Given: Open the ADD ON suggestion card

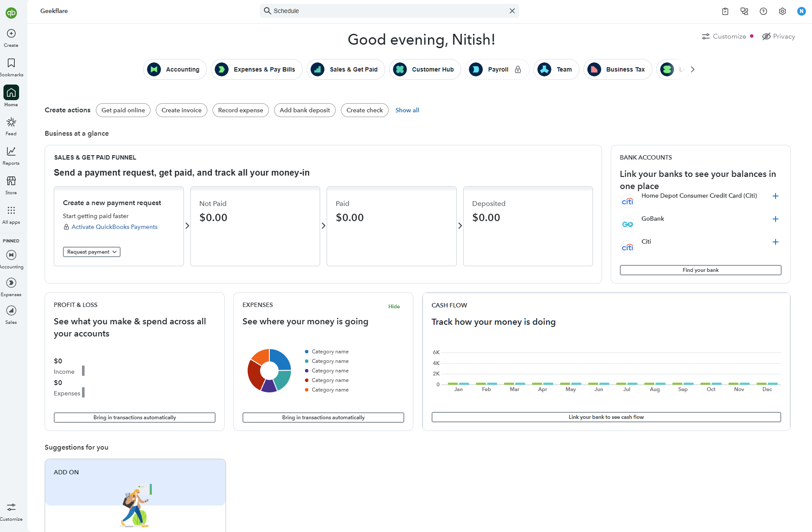Looking at the screenshot, I should [x=135, y=495].
